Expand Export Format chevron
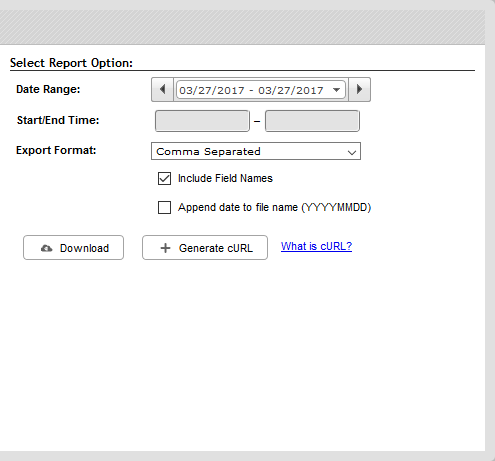This screenshot has width=495, height=461. [x=352, y=153]
